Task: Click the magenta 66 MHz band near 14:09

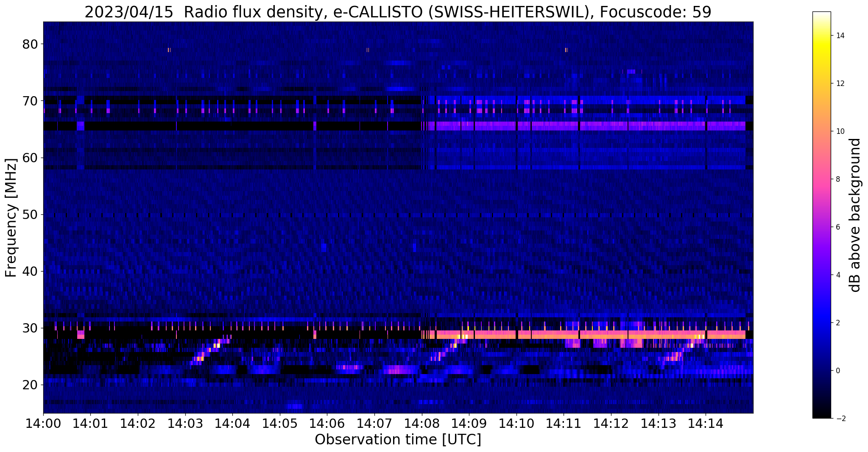Action: [469, 126]
